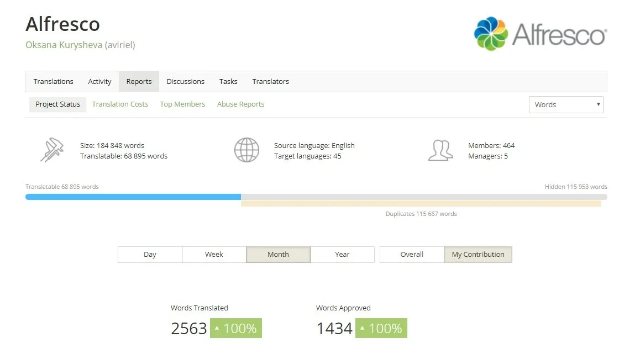The width and height of the screenshot is (640, 364).
Task: Click the gray hidden words bar segment
Action: [424, 197]
